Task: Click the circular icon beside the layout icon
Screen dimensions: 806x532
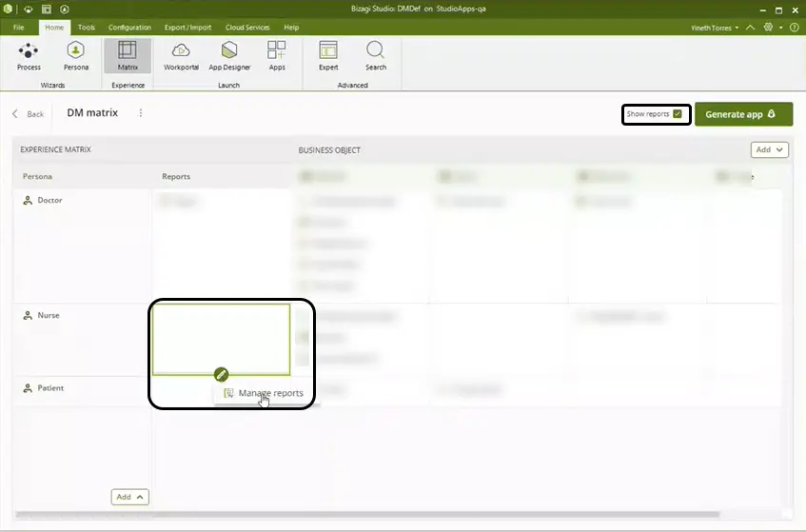Action: click(65, 10)
